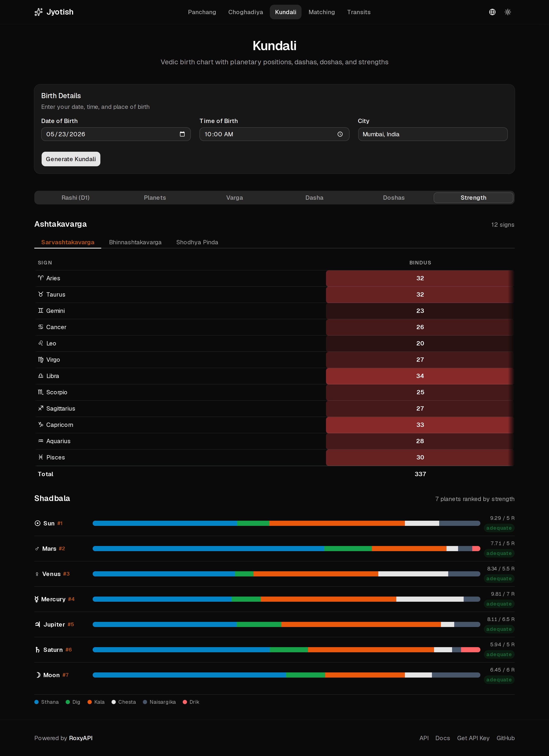Viewport: 549px width, 756px height.
Task: Click the gray Naisargika legend dot
Action: (145, 702)
